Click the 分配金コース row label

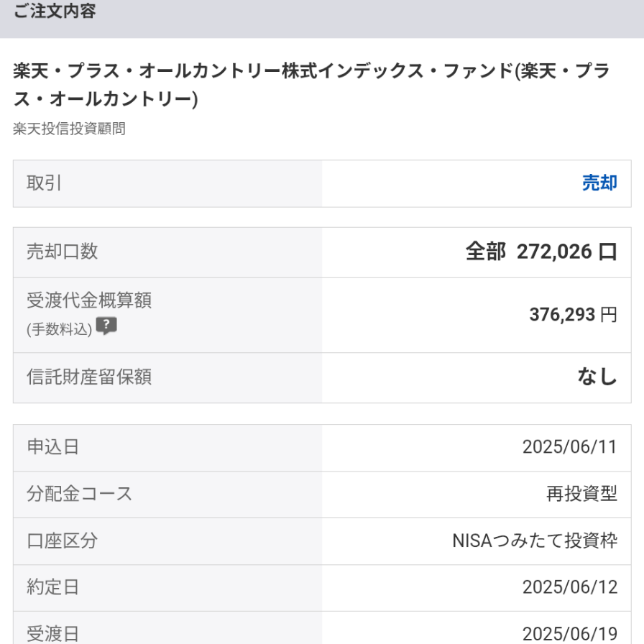80,494
